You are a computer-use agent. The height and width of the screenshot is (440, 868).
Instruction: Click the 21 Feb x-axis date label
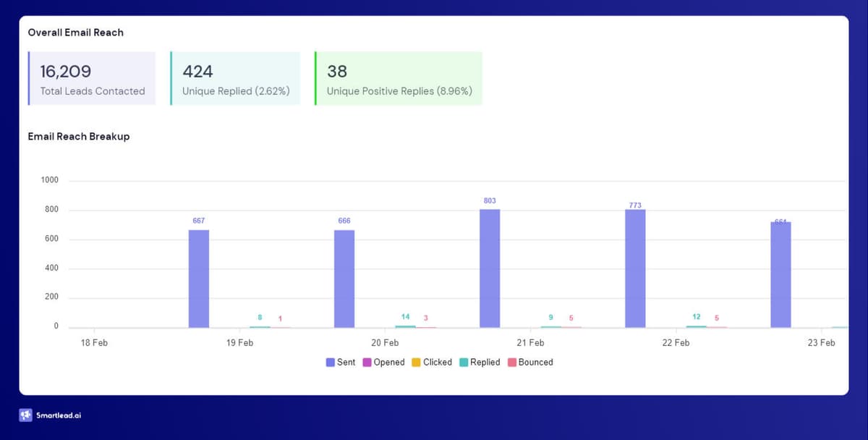[x=530, y=342]
